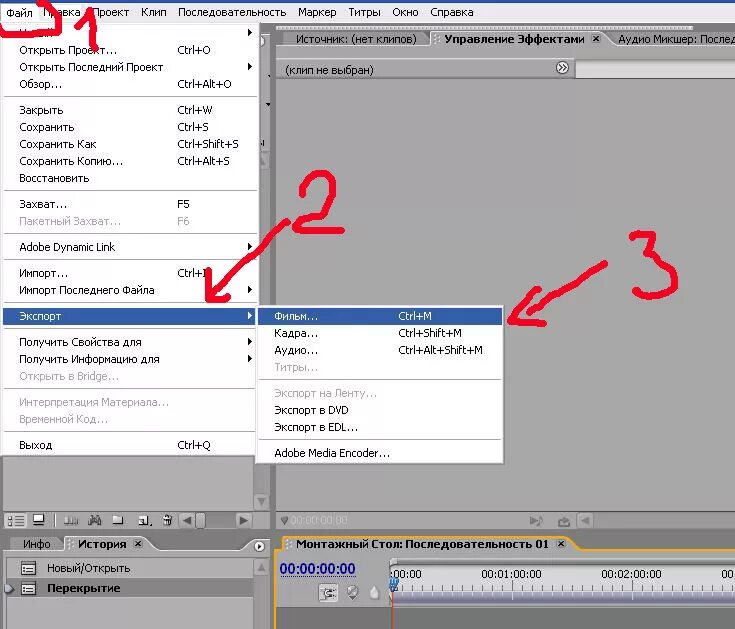Choose Обзор… menu item
735x629 pixels.
[130, 84]
